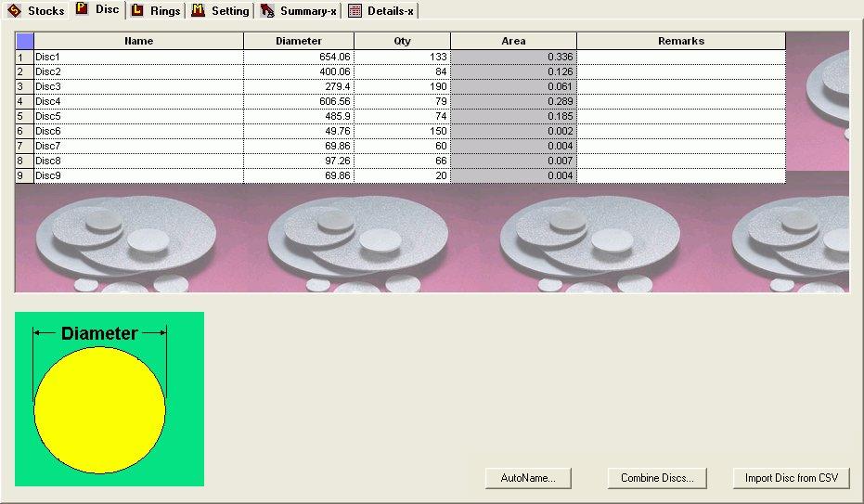Click the Rings tab icon
This screenshot has height=504, width=864.
(x=137, y=11)
